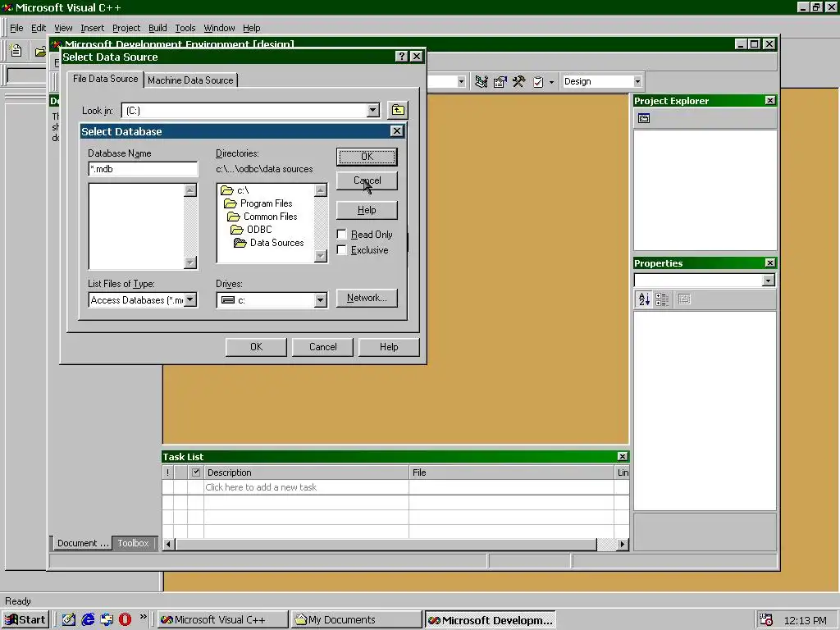Click 'Click here to add a new task'

pyautogui.click(x=261, y=487)
